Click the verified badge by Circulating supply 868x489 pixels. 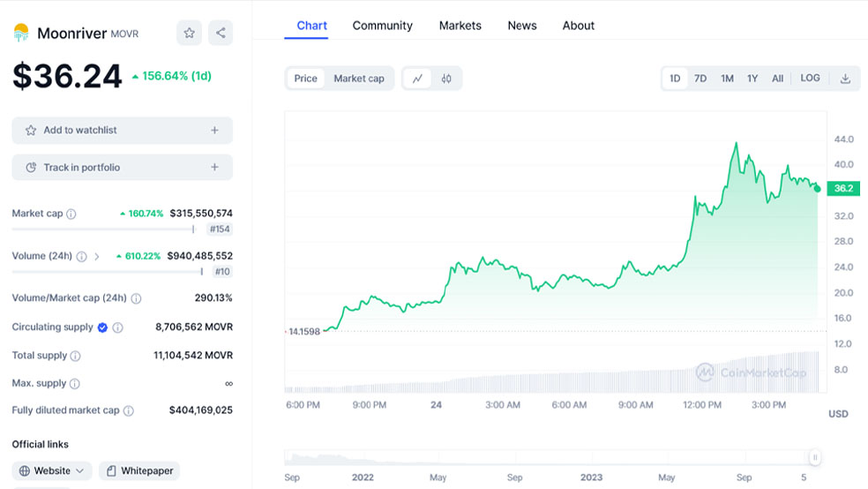(x=102, y=327)
